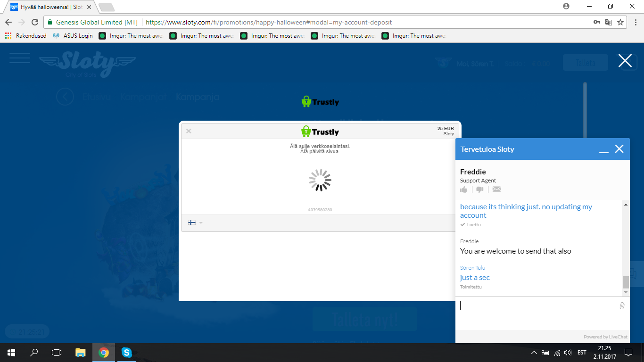Click the address bar URL
This screenshot has height=362, width=644.
click(269, 22)
